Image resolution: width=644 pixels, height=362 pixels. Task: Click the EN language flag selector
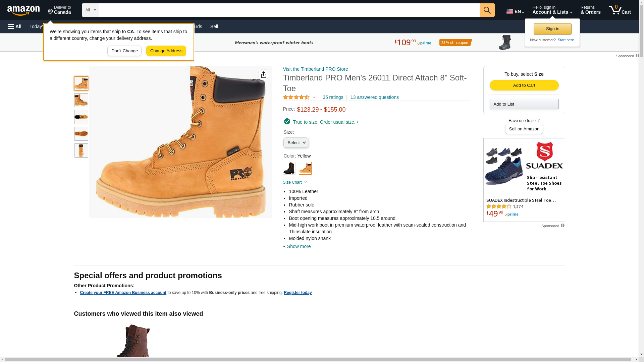tap(515, 11)
